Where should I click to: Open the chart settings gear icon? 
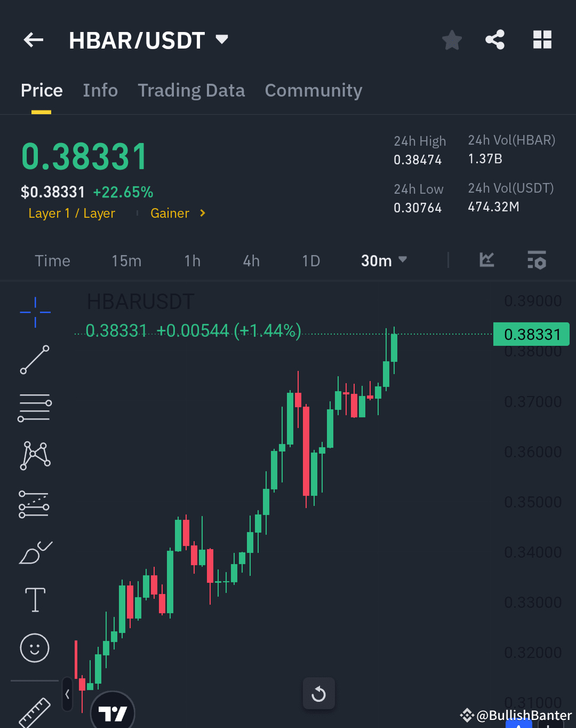pyautogui.click(x=537, y=260)
